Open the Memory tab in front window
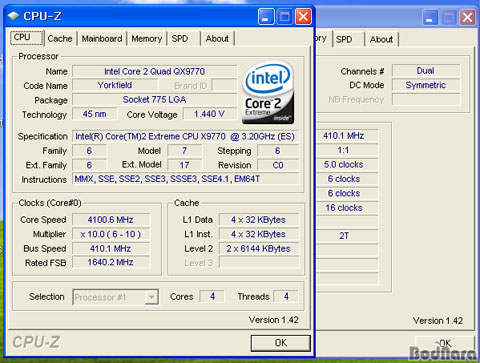 [147, 39]
